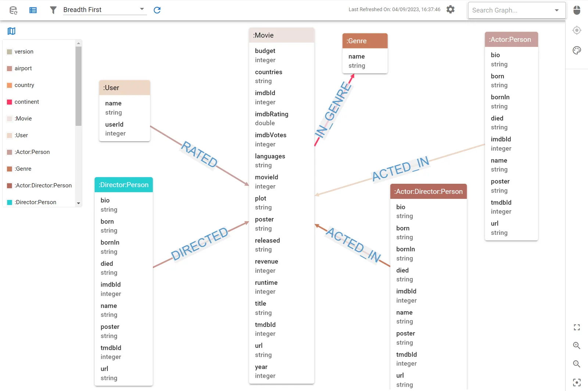Click the DIRECTED relationship label
Screen dimensions: 588x391
[x=200, y=244]
